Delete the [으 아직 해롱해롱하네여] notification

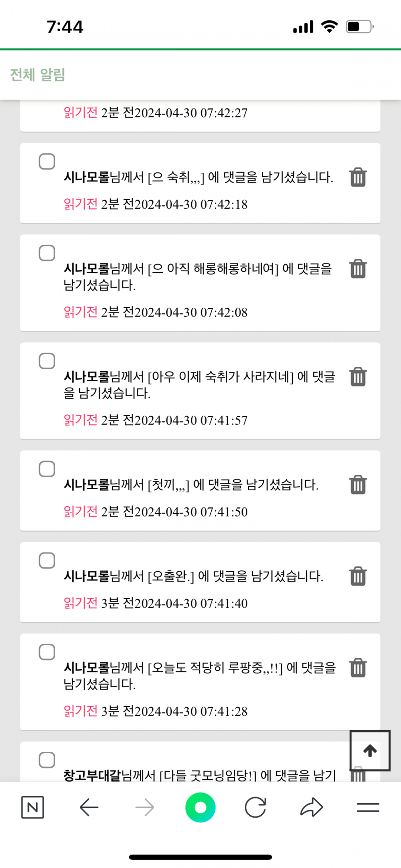click(358, 269)
